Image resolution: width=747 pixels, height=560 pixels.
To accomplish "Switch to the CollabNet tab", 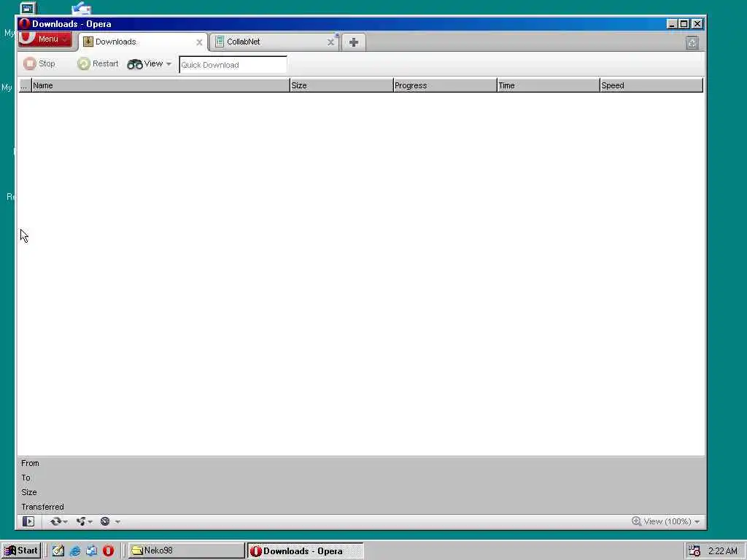I will pos(274,42).
